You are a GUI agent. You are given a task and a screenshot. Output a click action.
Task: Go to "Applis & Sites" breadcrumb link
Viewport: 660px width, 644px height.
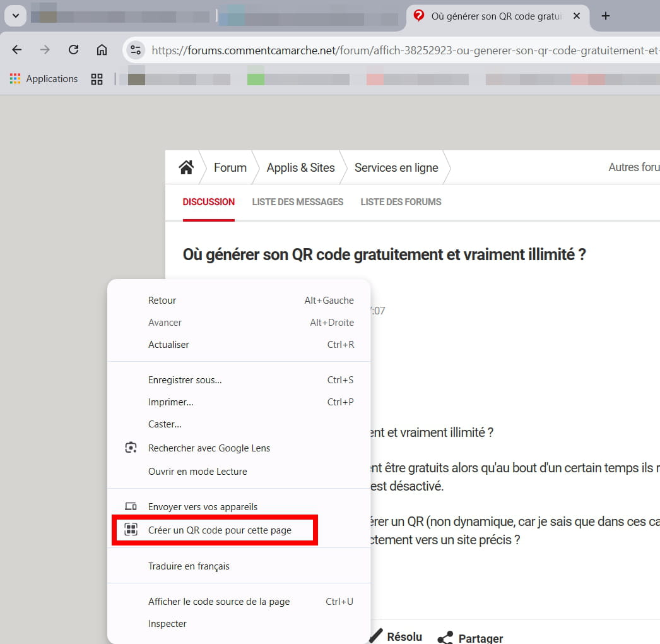(x=300, y=167)
